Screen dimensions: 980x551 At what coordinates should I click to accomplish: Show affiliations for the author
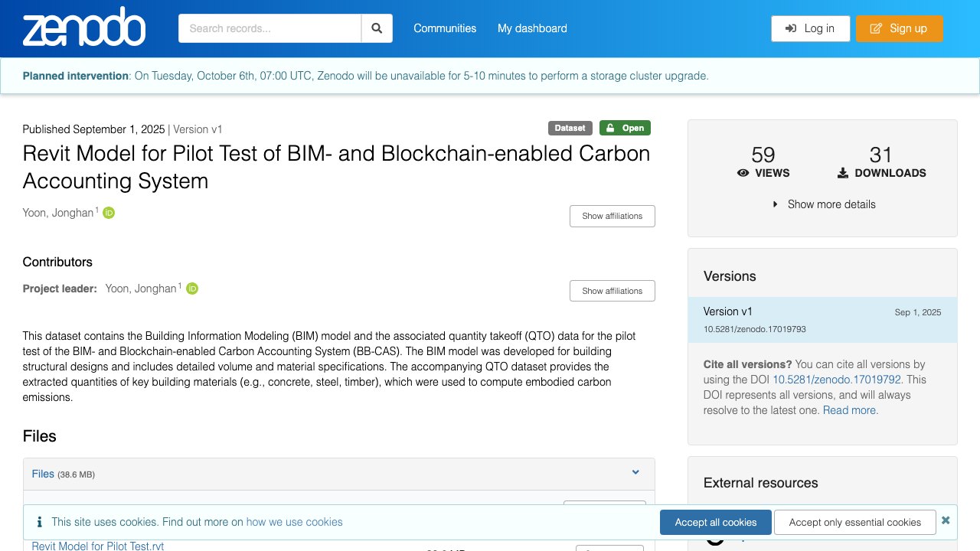[612, 216]
